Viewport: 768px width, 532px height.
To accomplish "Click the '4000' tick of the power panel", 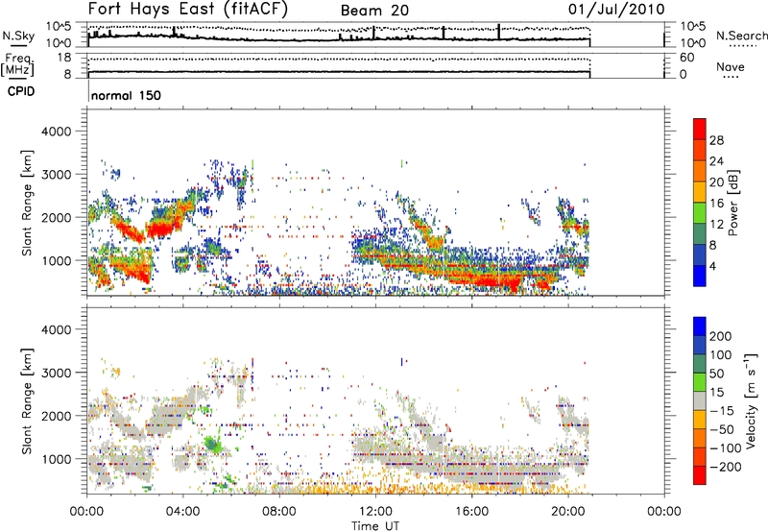I will (57, 132).
